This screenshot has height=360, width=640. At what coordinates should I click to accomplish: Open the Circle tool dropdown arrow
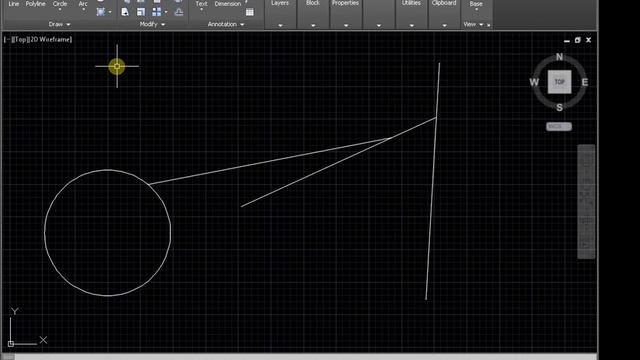tap(60, 10)
